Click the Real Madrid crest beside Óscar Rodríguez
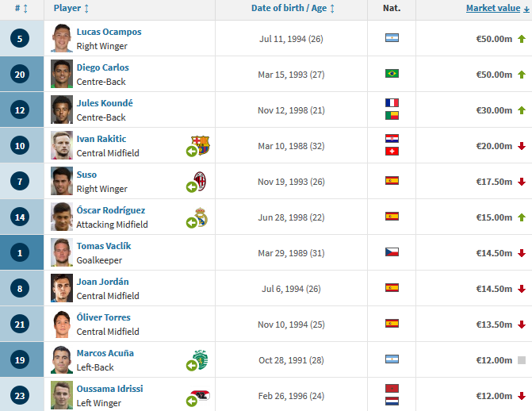This screenshot has width=532, height=411. (x=201, y=217)
